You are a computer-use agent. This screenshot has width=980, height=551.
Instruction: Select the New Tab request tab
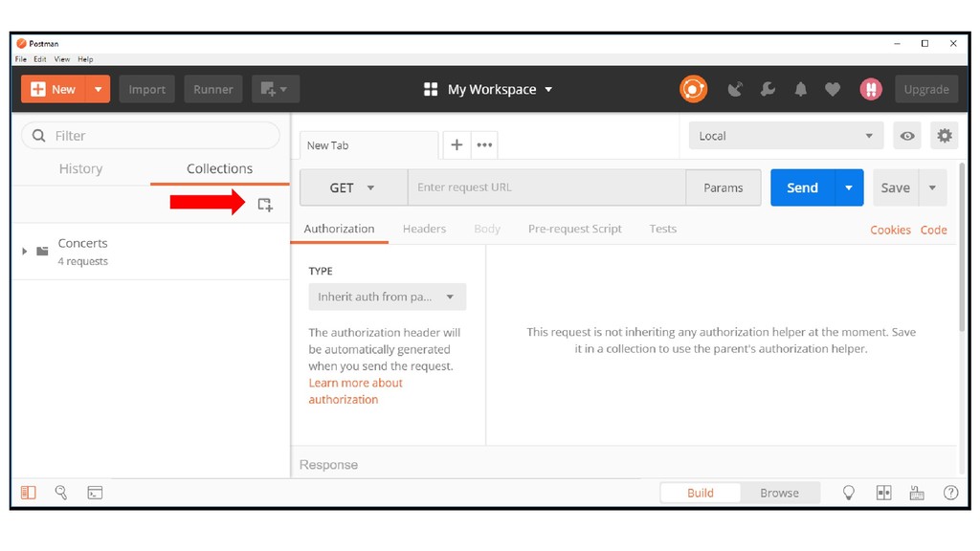point(368,145)
